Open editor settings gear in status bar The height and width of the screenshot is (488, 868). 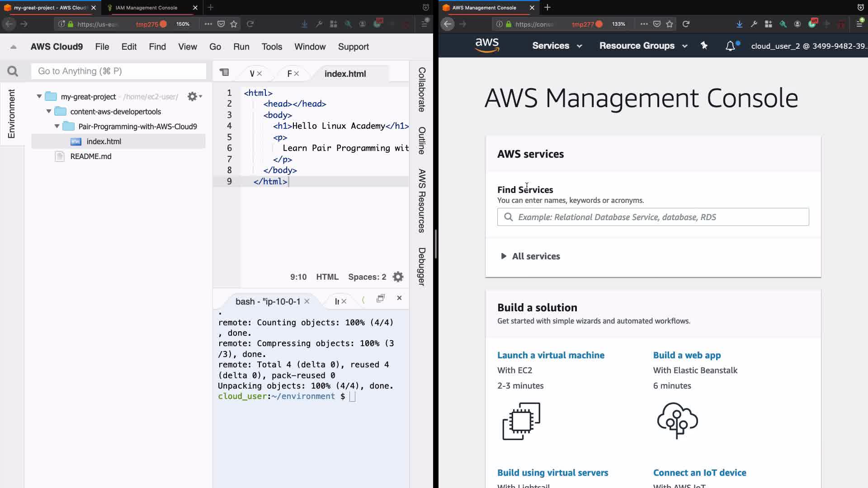coord(398,277)
